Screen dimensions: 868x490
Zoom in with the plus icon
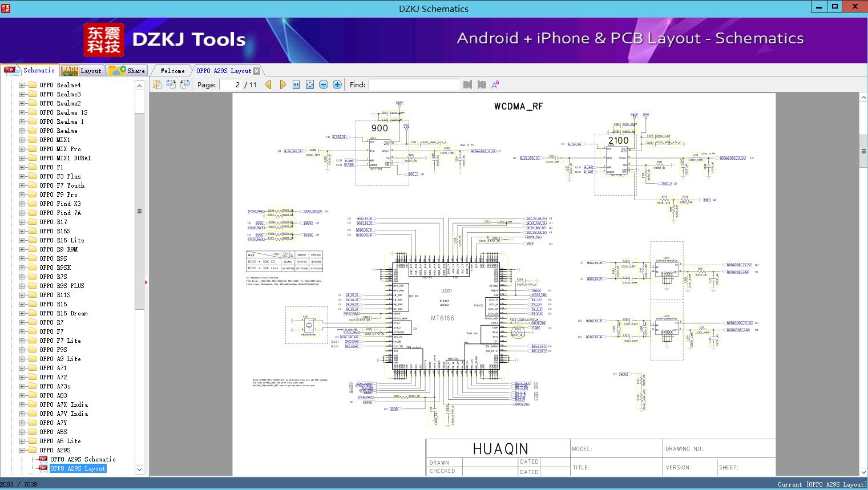(x=337, y=84)
